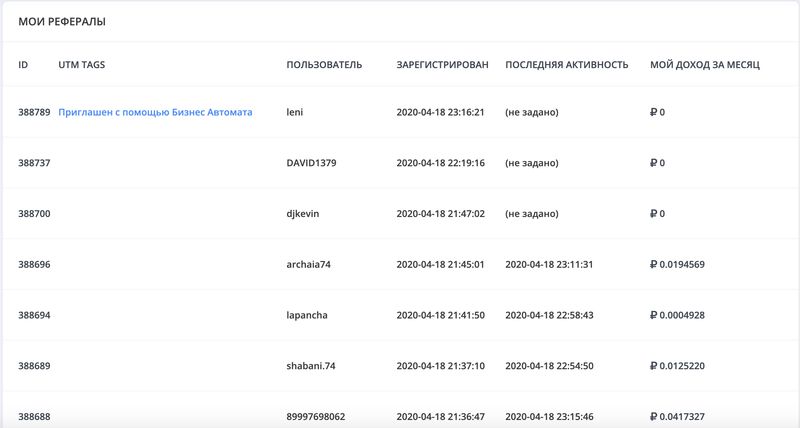Click user archaia74
This screenshot has height=428, width=800.
(x=310, y=265)
